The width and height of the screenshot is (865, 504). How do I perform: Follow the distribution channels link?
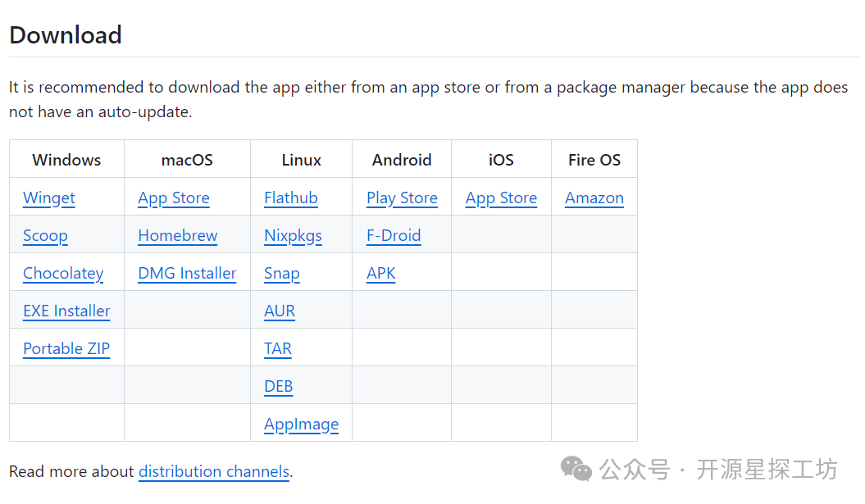coord(214,471)
